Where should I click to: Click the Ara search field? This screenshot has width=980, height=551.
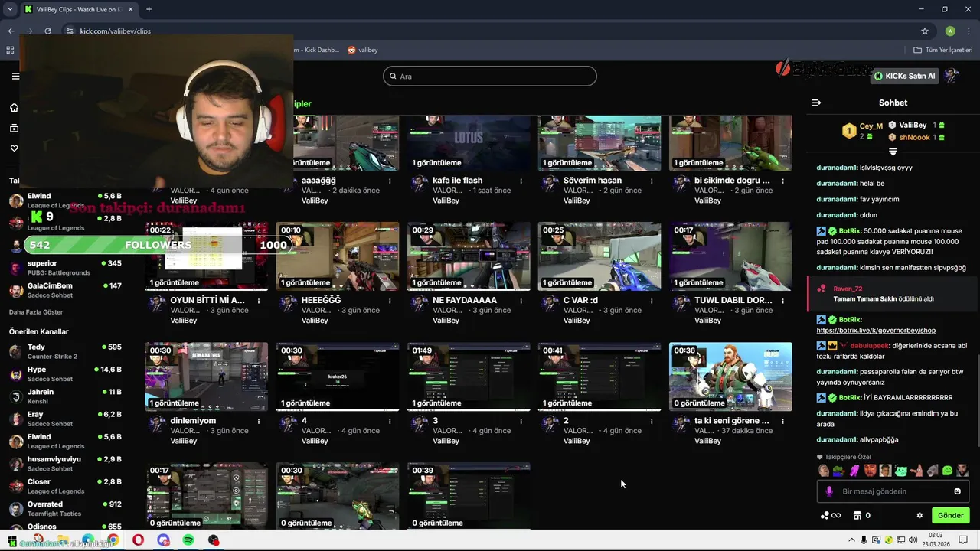490,76
